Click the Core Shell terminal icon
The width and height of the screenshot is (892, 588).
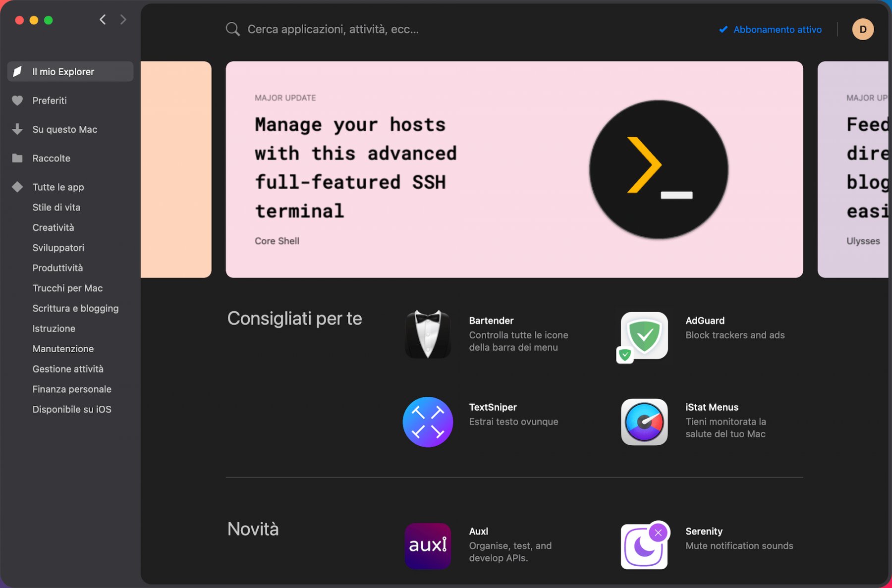tap(658, 169)
